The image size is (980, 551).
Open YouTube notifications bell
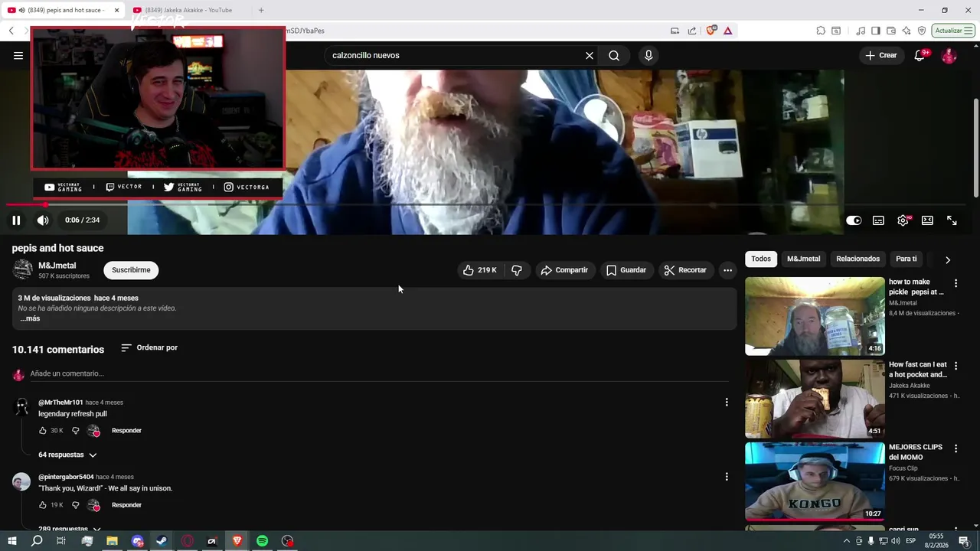coord(920,55)
